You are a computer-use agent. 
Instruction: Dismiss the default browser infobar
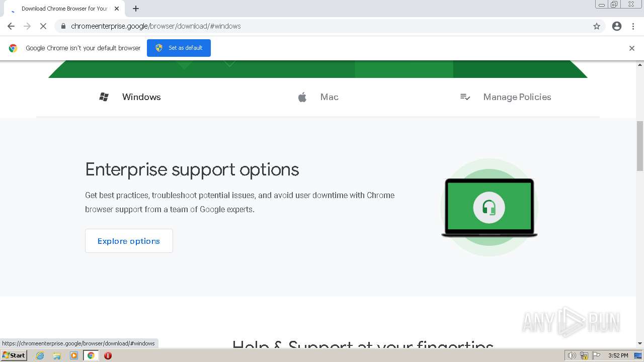(x=632, y=48)
